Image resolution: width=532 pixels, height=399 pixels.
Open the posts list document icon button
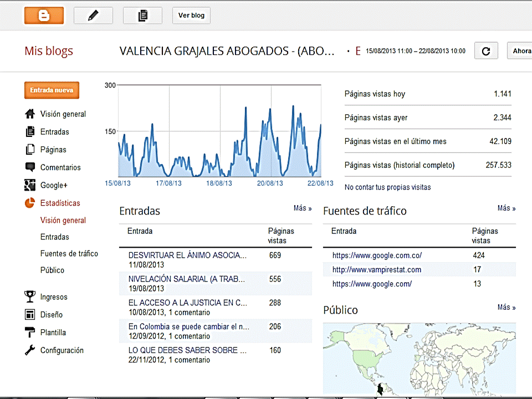pyautogui.click(x=142, y=16)
